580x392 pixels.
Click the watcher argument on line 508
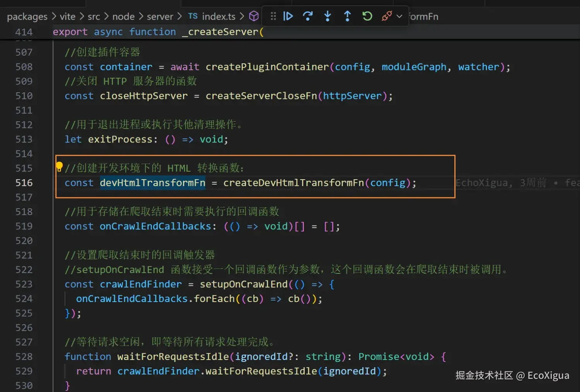click(x=479, y=67)
